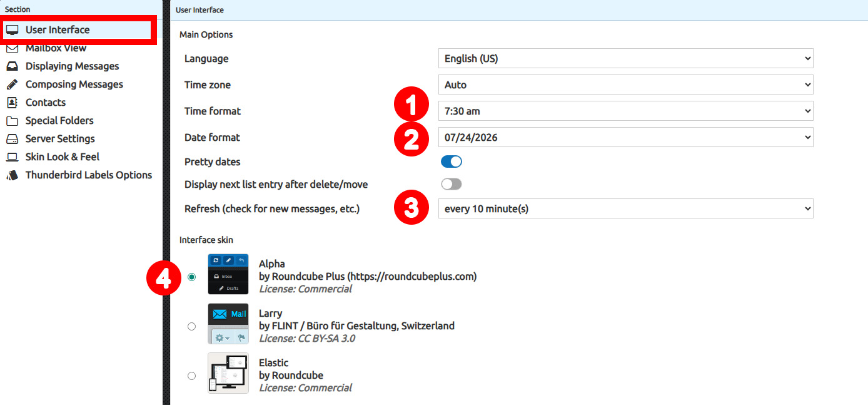The width and height of the screenshot is (868, 405).
Task: Click the Contacts address book icon
Action: (12, 102)
